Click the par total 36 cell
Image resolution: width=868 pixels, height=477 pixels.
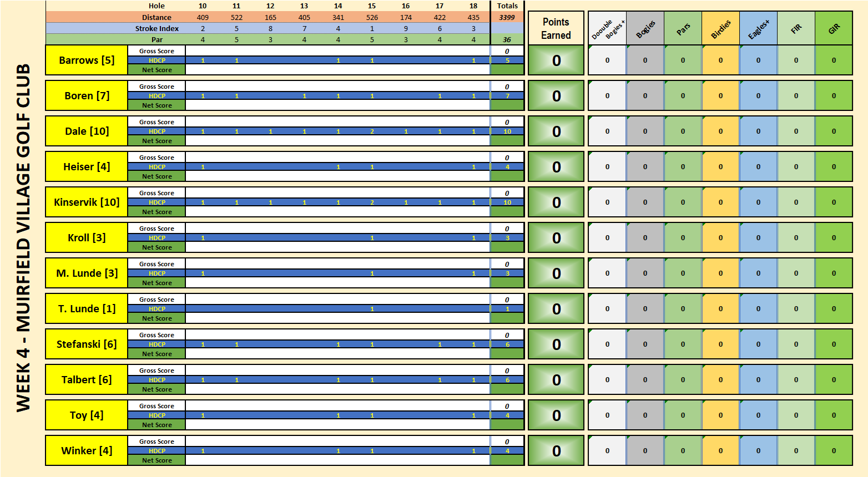point(507,39)
